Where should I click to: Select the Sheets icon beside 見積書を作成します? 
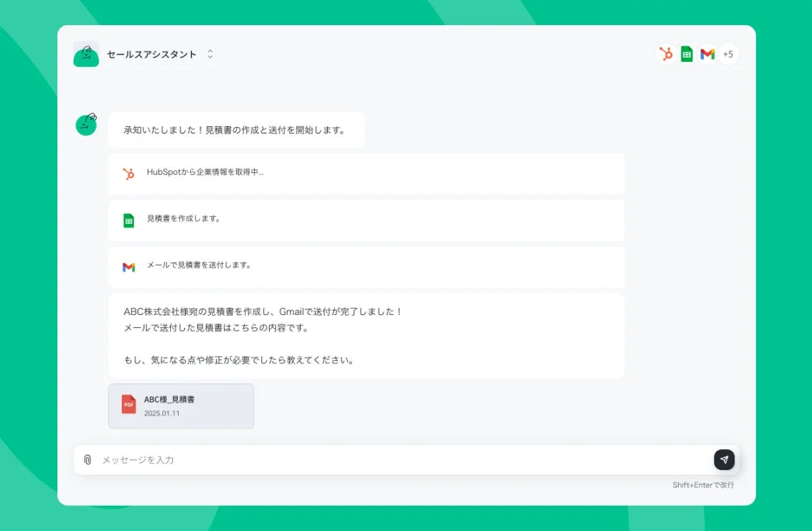tap(129, 220)
